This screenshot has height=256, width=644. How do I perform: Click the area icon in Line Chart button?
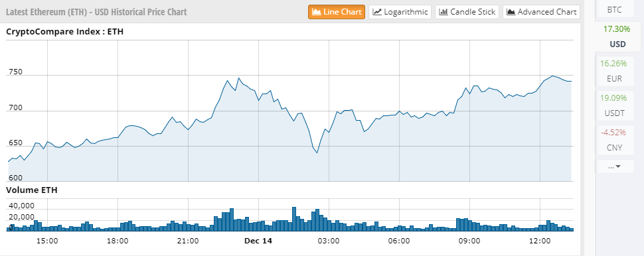pos(317,12)
